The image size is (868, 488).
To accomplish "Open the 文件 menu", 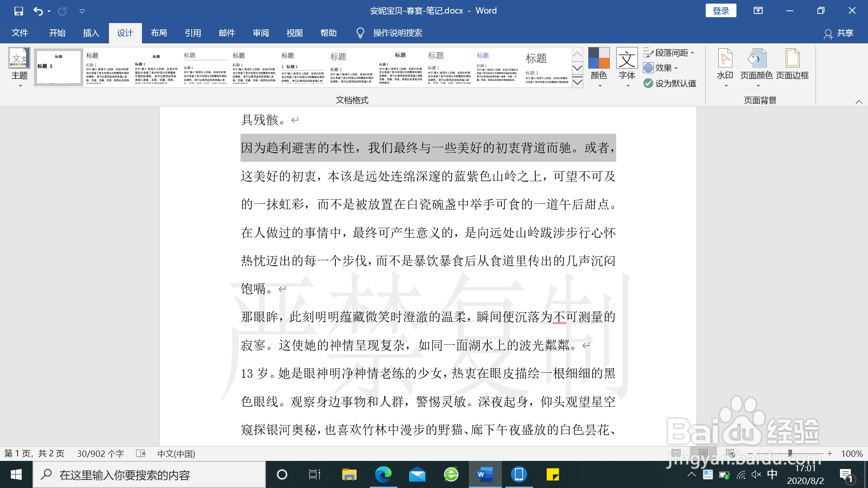I will click(x=20, y=33).
